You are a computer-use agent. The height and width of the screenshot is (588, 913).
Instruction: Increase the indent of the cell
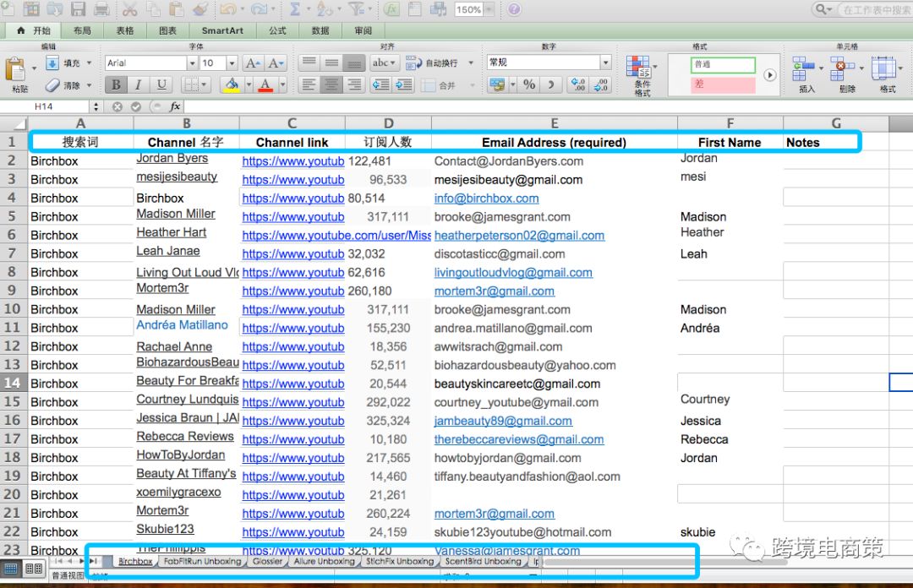[403, 85]
